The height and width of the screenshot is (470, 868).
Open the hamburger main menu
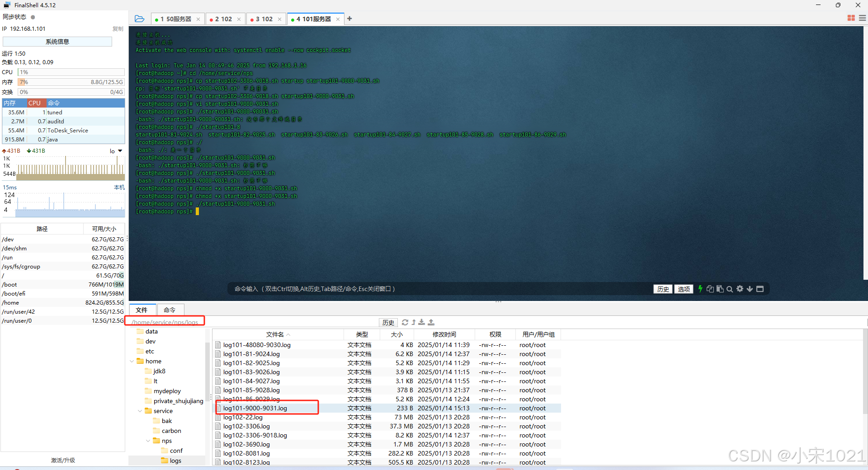(x=862, y=18)
